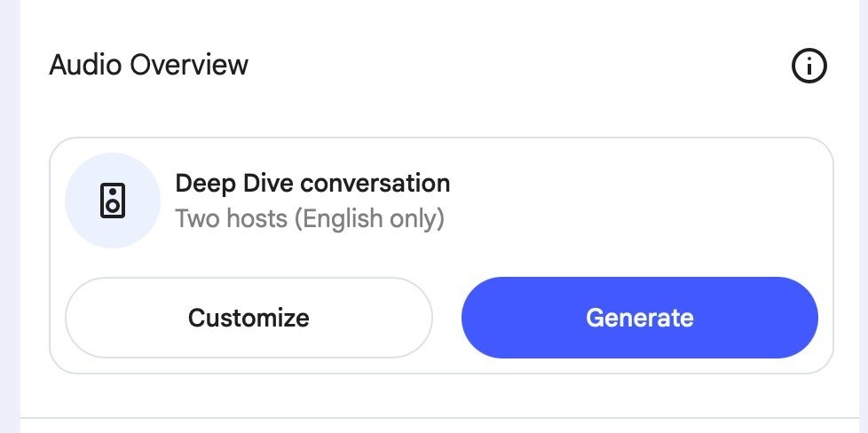Viewport: 868px width, 433px height.
Task: Click the English only language note
Action: pyautogui.click(x=369, y=218)
